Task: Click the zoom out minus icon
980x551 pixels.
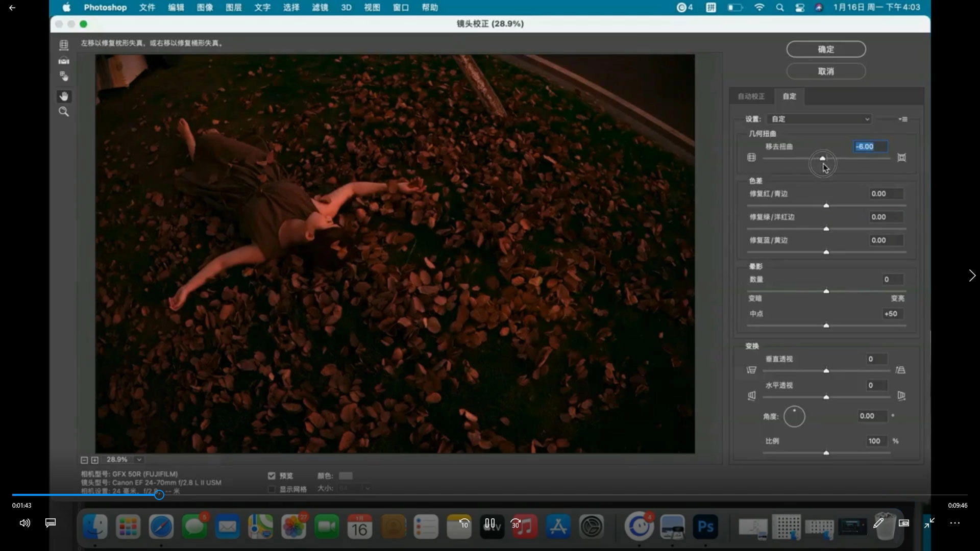Action: tap(84, 460)
